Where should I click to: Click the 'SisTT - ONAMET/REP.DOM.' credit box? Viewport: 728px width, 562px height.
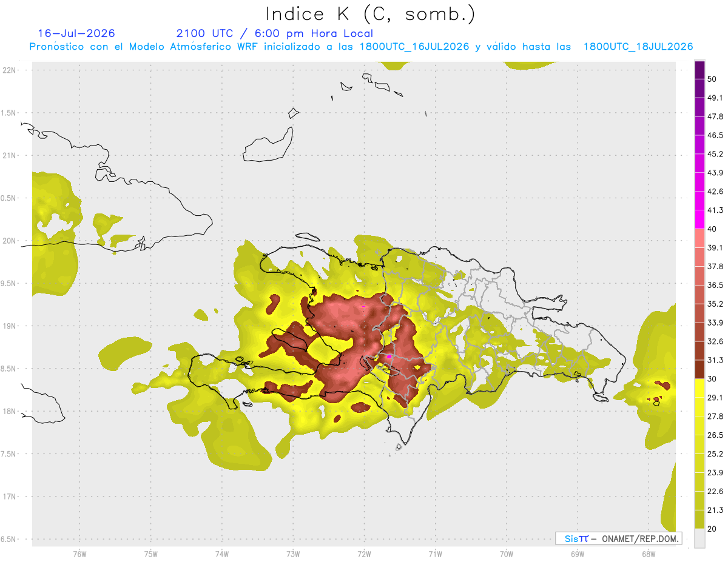[x=618, y=538]
